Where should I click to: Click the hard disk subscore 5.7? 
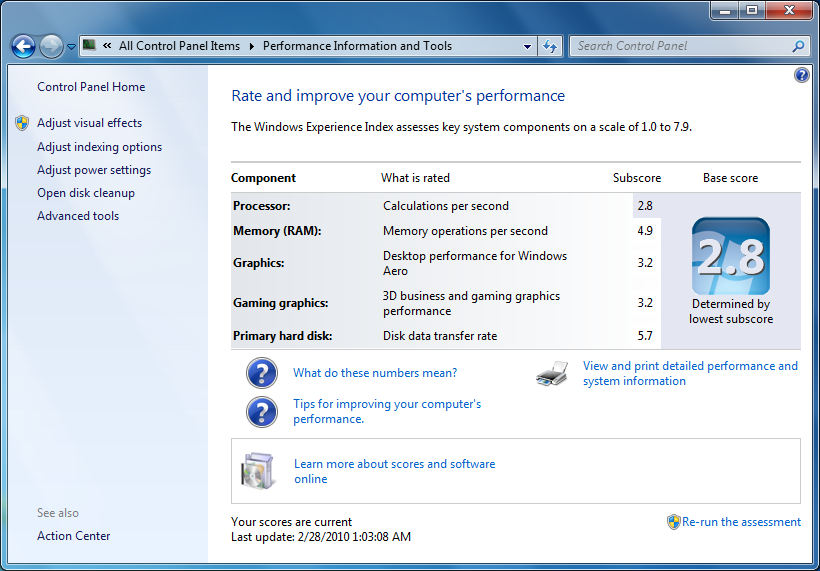click(645, 336)
